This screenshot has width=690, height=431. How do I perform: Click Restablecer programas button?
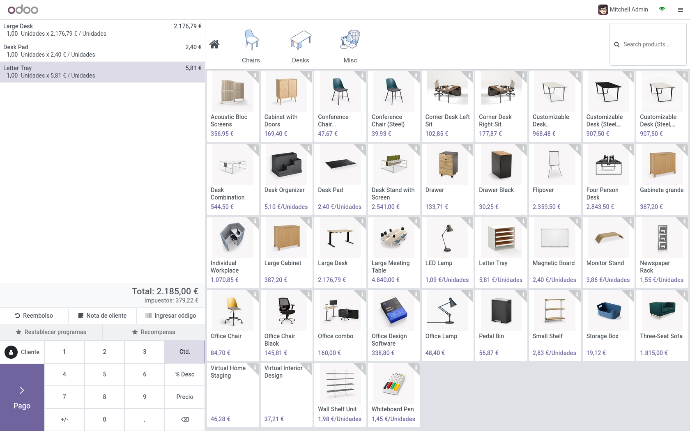click(x=51, y=332)
